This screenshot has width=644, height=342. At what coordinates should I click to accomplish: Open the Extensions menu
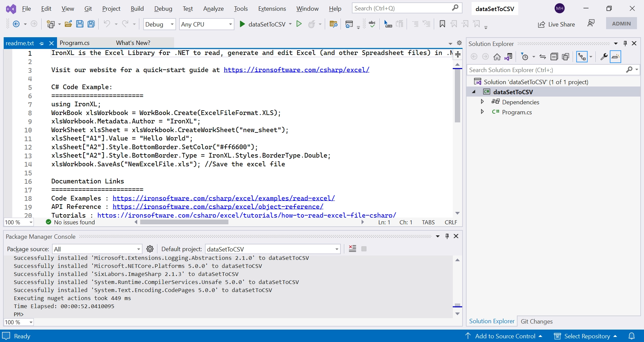[272, 9]
